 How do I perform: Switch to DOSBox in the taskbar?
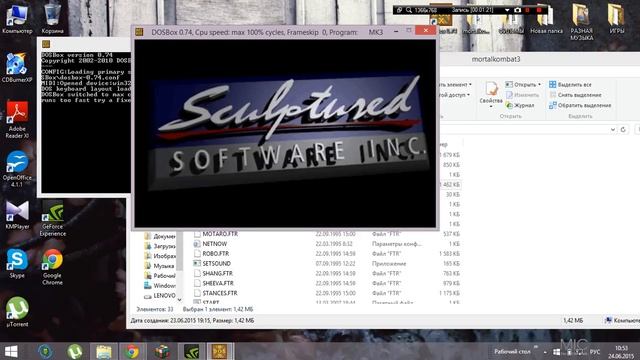tap(220, 351)
